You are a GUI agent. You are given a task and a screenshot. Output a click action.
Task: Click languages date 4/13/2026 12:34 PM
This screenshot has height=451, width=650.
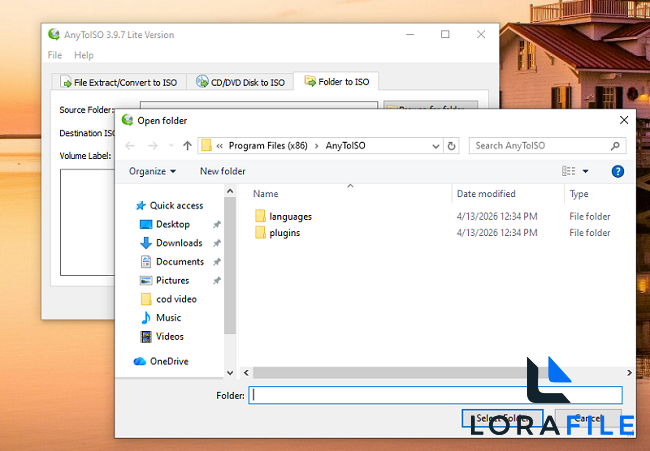click(497, 216)
